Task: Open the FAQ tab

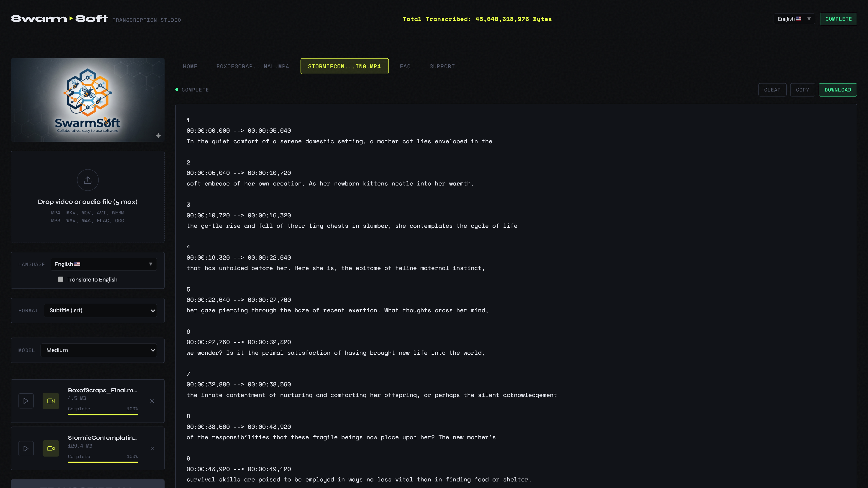Action: tap(405, 66)
